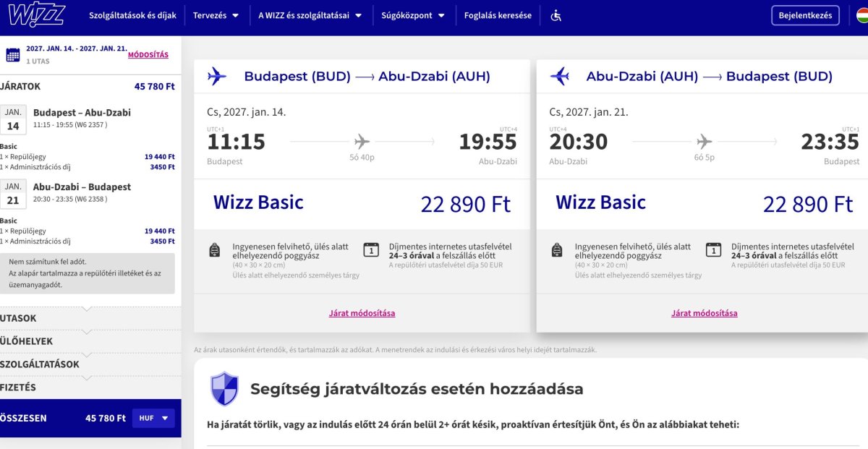Click the ÖSSZESEN 45 780 Ft total

tap(63, 418)
